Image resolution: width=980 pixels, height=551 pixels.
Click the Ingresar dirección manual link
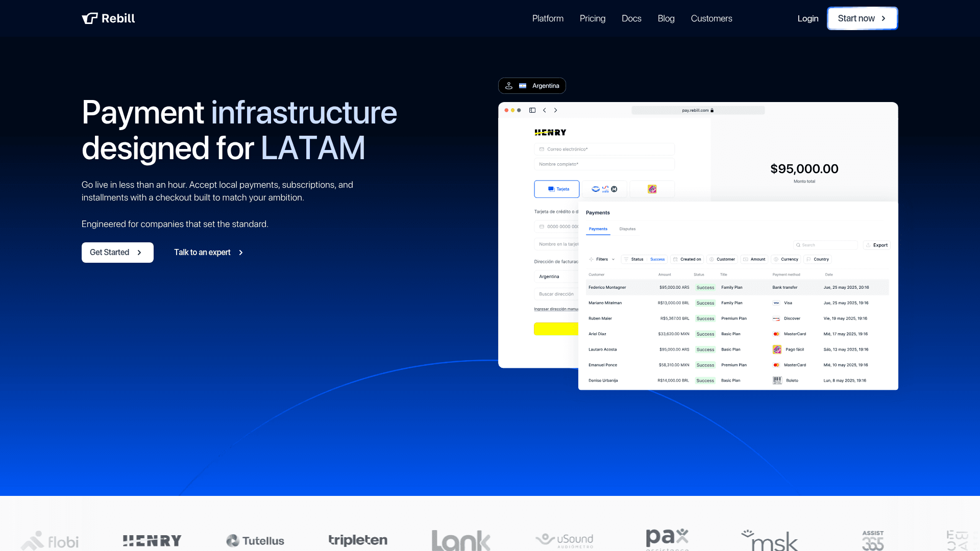click(x=556, y=309)
